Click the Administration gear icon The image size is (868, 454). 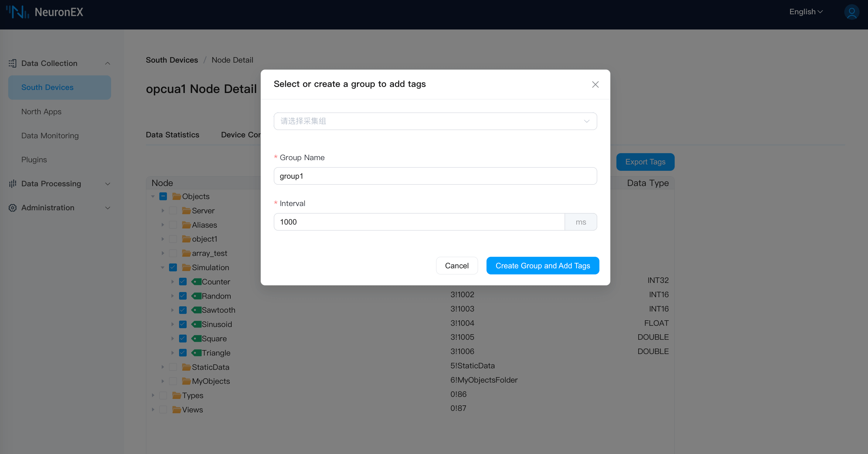click(x=12, y=208)
